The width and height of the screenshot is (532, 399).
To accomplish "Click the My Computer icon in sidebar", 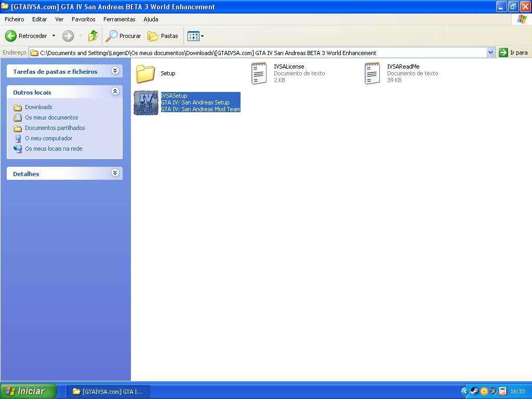I will [18, 138].
